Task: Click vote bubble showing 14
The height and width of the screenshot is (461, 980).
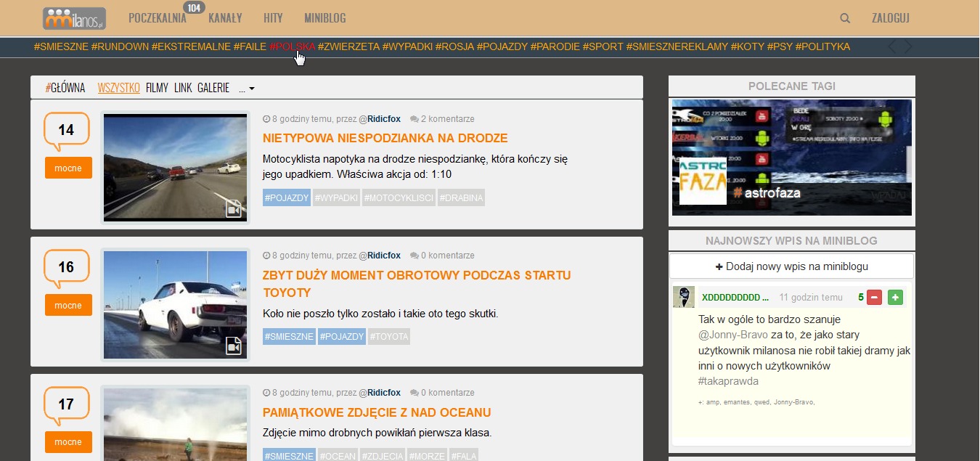Action: tap(66, 130)
